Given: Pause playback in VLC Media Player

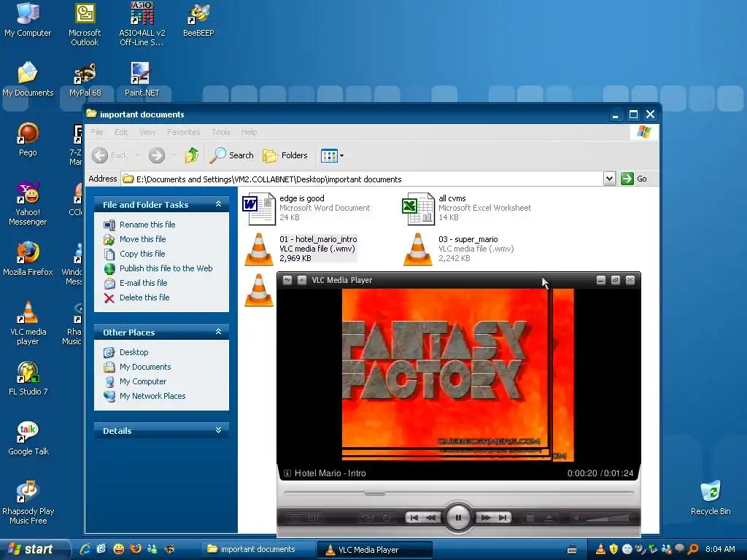Looking at the screenshot, I should coord(458,518).
